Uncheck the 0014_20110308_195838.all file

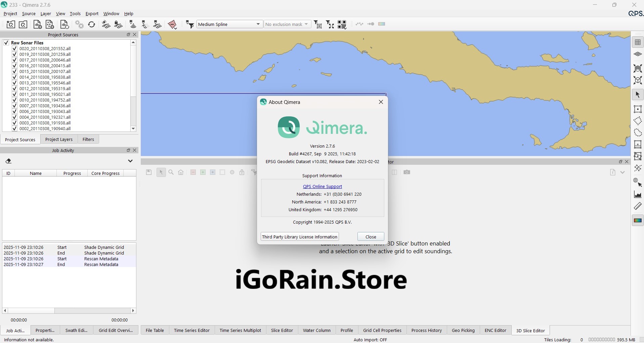click(14, 77)
